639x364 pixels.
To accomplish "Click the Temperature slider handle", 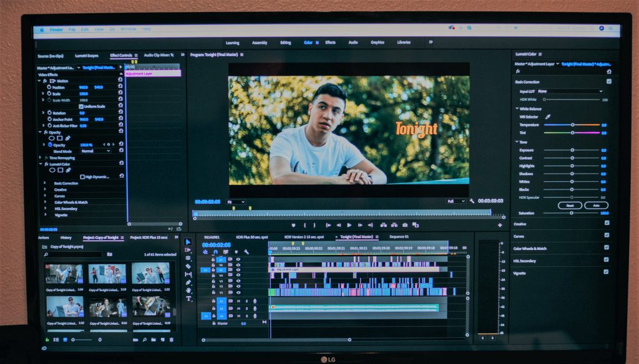I will [x=573, y=125].
